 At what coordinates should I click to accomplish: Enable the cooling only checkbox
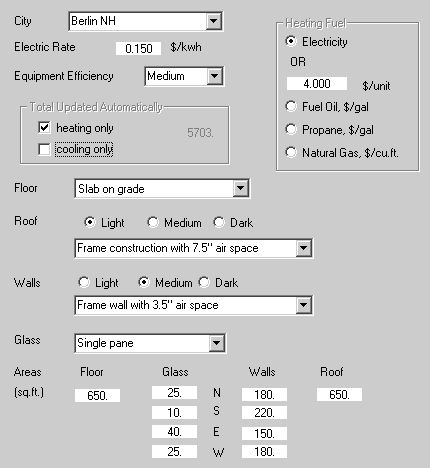[44, 149]
